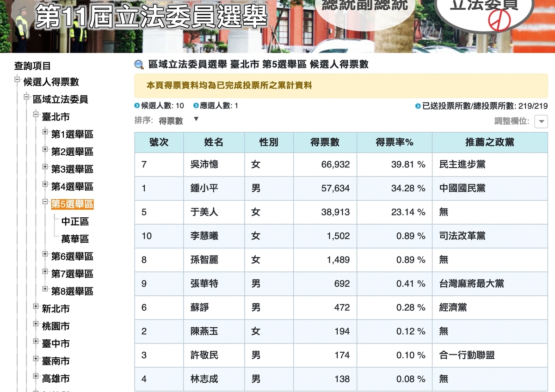Click the party cell 民主進步黨
The width and height of the screenshot is (555, 392).
click(462, 165)
